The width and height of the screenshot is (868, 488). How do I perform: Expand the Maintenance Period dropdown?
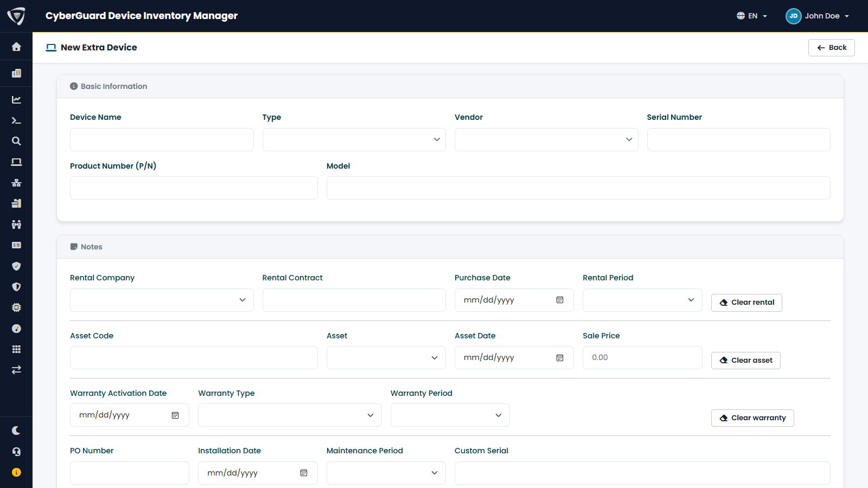pos(386,473)
